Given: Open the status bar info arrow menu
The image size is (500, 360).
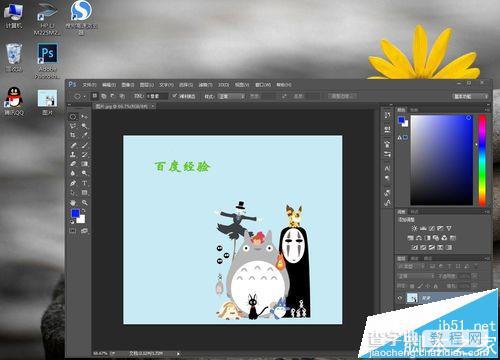Looking at the screenshot, I should click(178, 353).
